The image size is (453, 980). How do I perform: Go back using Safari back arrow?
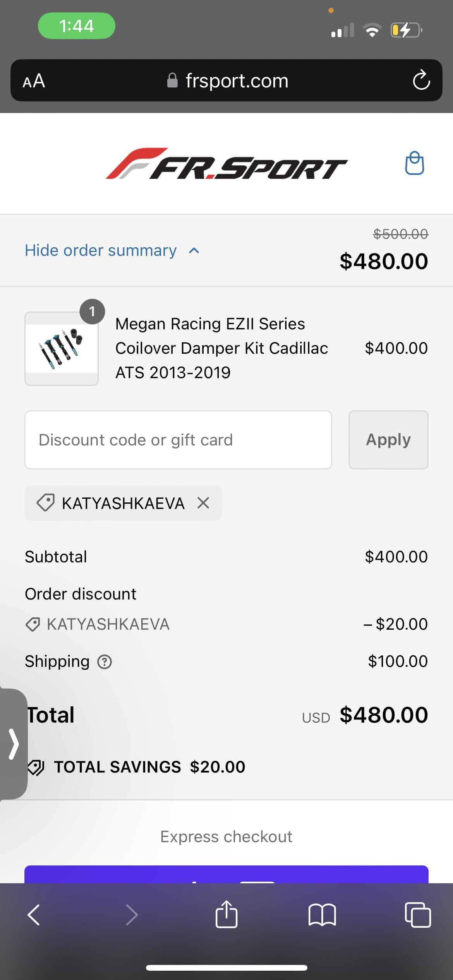pyautogui.click(x=34, y=915)
